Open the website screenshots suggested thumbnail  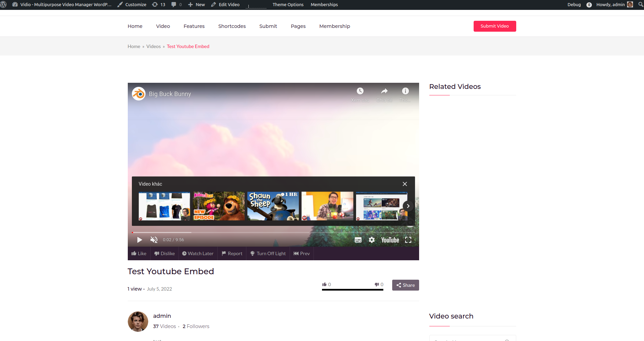coord(382,206)
